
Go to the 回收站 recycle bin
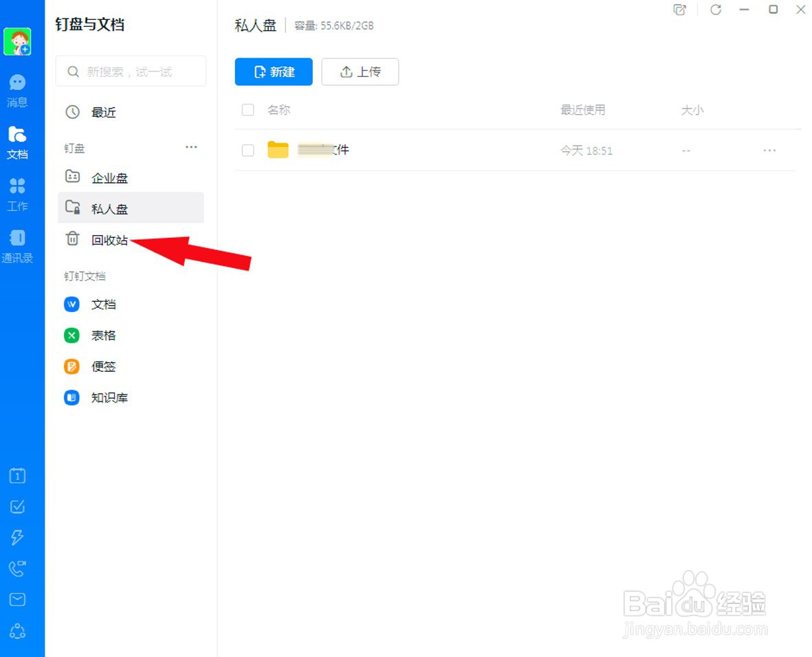(x=110, y=239)
